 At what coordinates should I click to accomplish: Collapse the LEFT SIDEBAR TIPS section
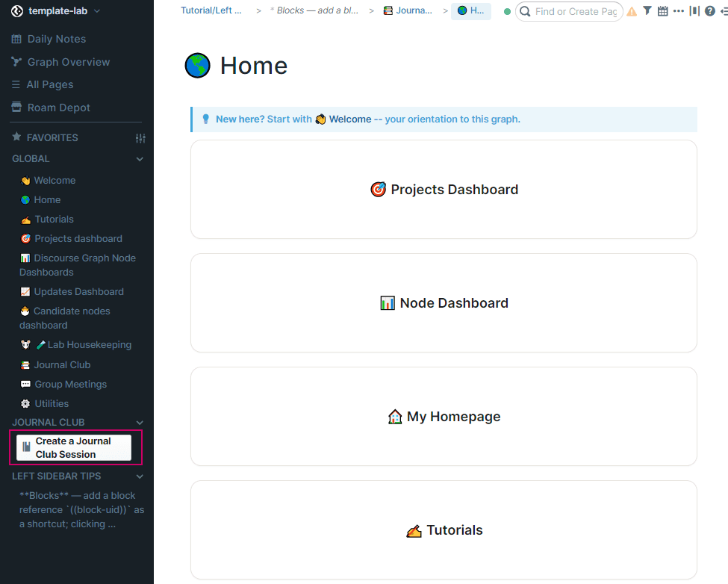point(140,476)
